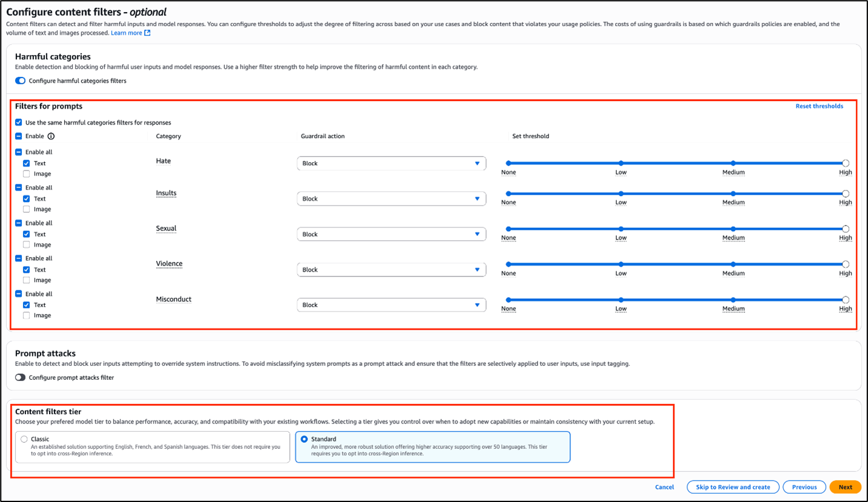Viewport: 868px width, 502px height.
Task: Set the Hate threshold slider to Medium
Action: pos(733,162)
